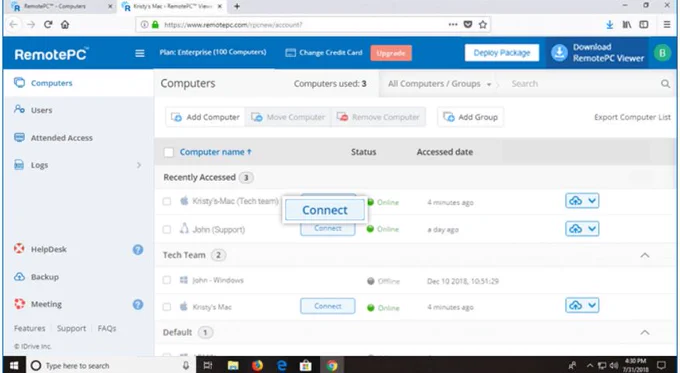The height and width of the screenshot is (373, 680).
Task: Check the John (Support) checkbox
Action: click(167, 229)
